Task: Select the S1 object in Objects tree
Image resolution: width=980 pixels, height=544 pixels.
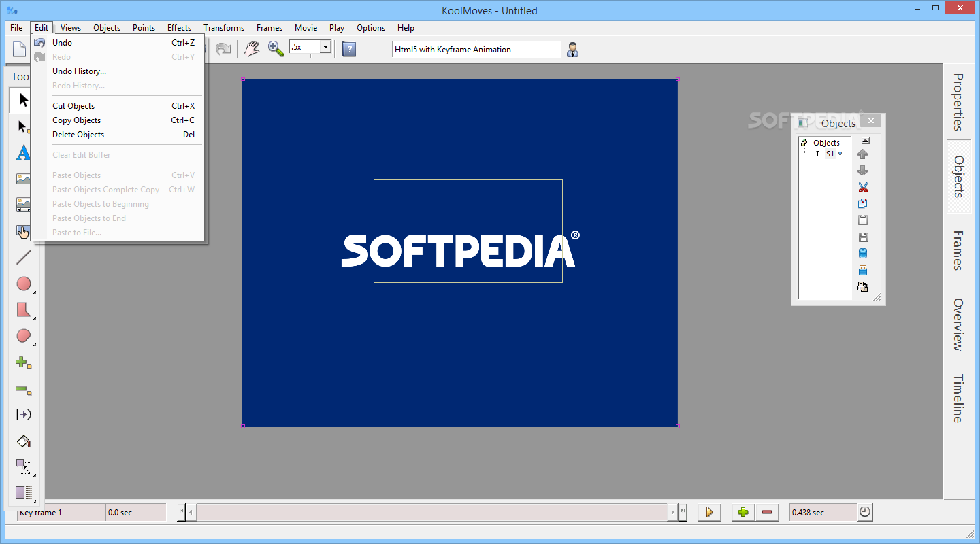Action: coord(830,154)
